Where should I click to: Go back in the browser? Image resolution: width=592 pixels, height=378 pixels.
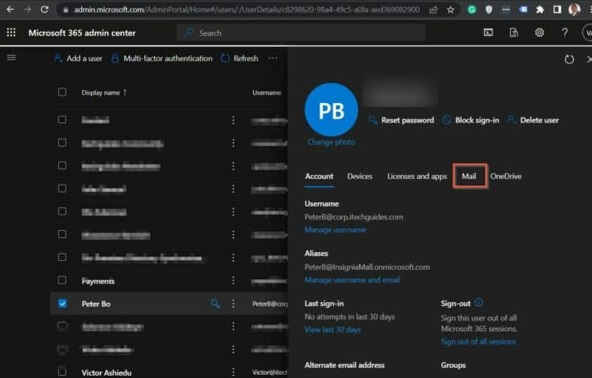coord(10,9)
